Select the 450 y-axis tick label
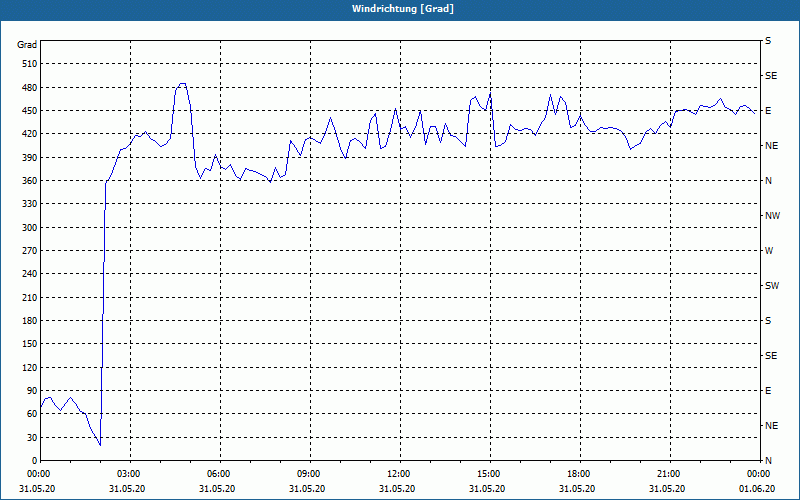800x500 pixels. [30, 111]
